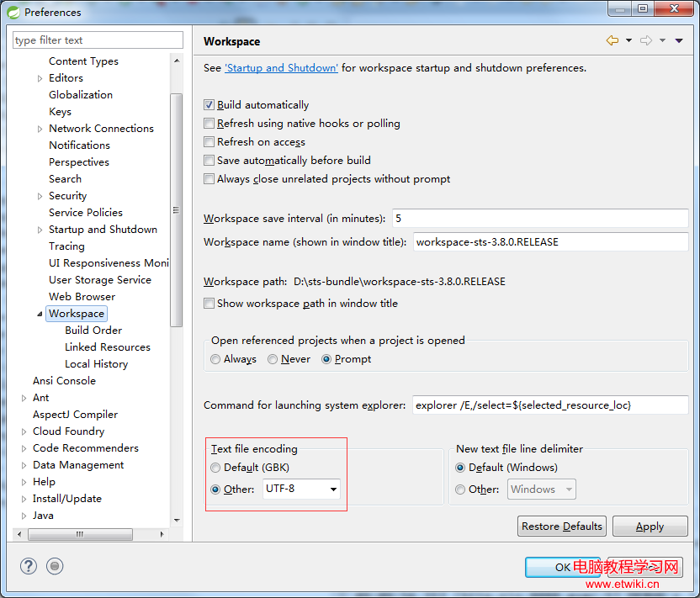Enable Refresh on access checkbox

pos(209,142)
